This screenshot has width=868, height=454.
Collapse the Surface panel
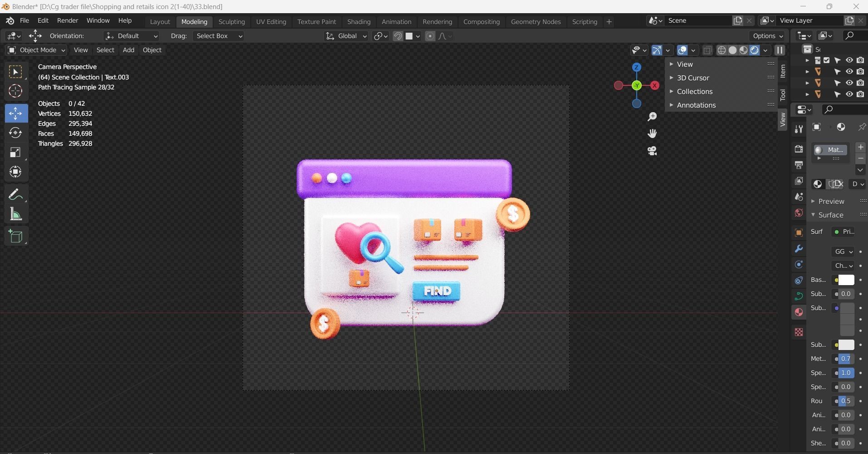coord(831,215)
